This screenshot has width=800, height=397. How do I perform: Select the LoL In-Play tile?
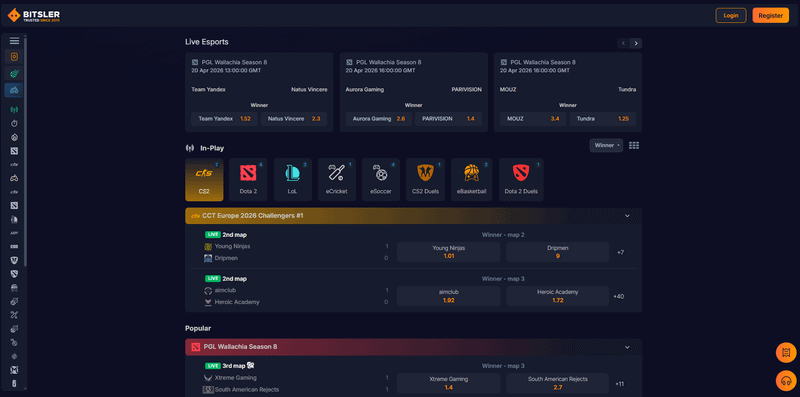pyautogui.click(x=293, y=180)
